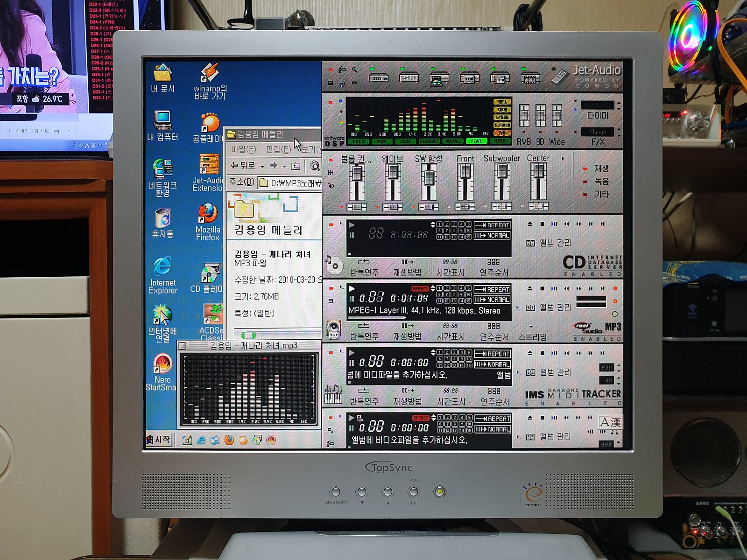The image size is (747, 560).
Task: Click the record button in digital audio player
Action: coord(615,288)
